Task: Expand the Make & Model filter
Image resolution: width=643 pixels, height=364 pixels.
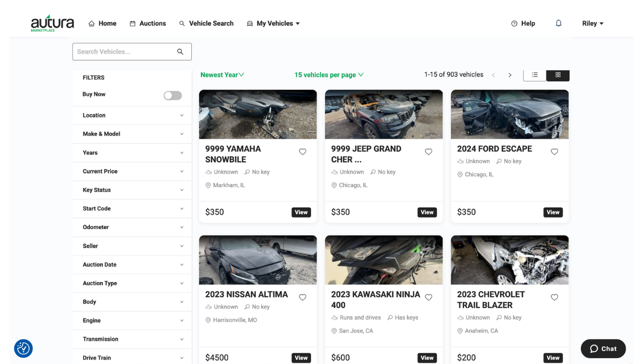Action: (132, 134)
